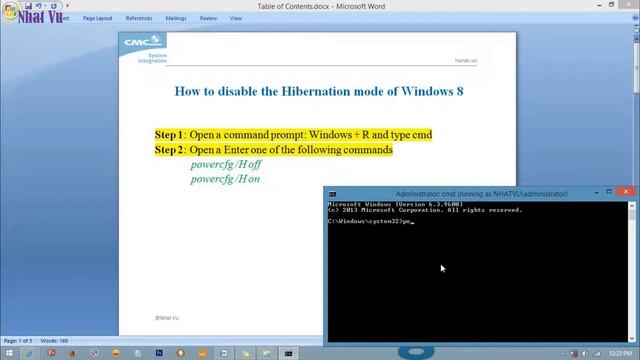Minimize the Administrator cmd window
Viewport: 640px width, 360px height.
596,192
